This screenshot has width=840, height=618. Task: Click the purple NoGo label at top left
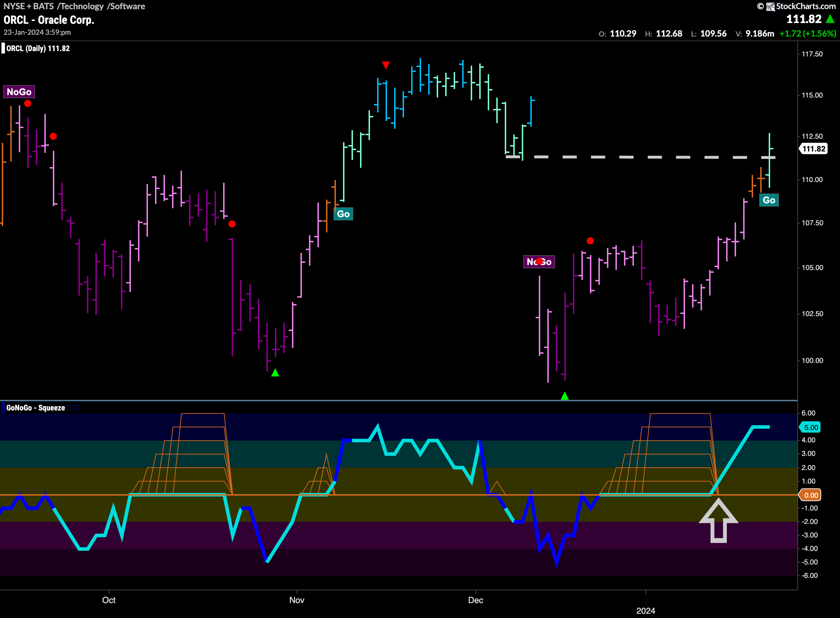point(19,92)
